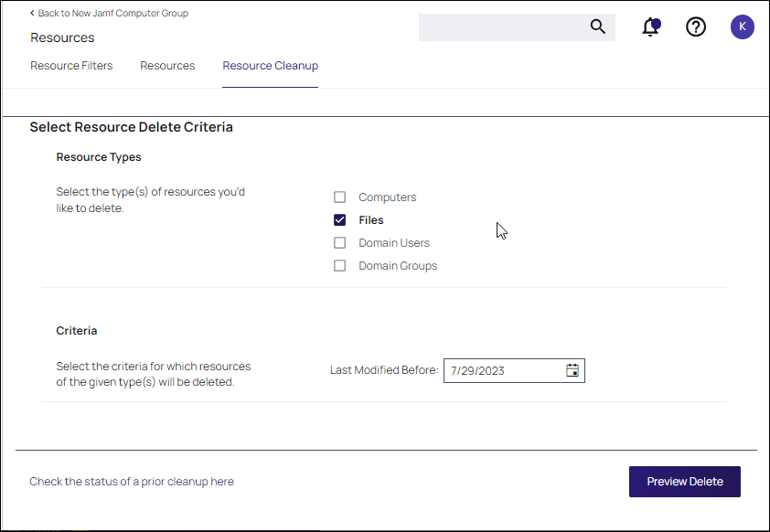Check the status of a prior cleanup
Screen dimensions: 770x532
131,482
